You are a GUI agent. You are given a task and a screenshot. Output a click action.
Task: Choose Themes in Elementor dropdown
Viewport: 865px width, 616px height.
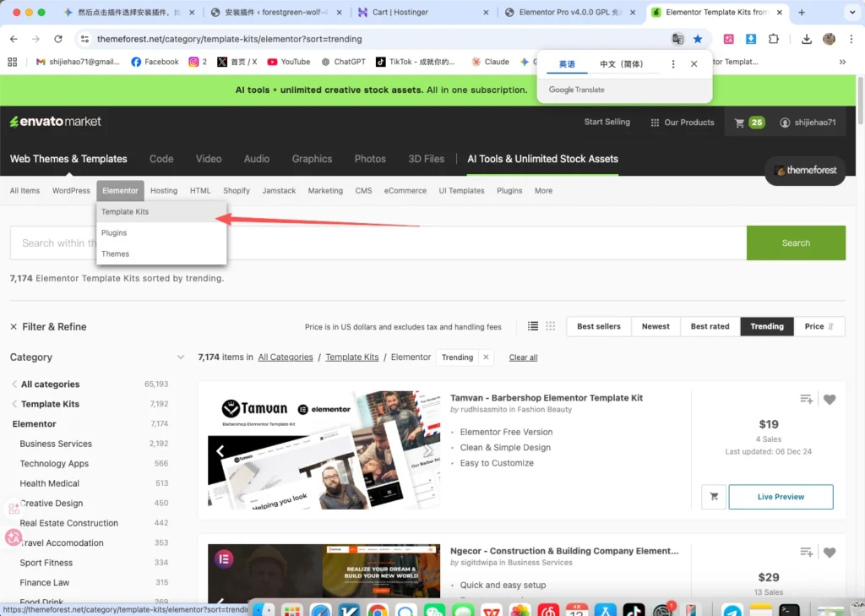pyautogui.click(x=161, y=253)
